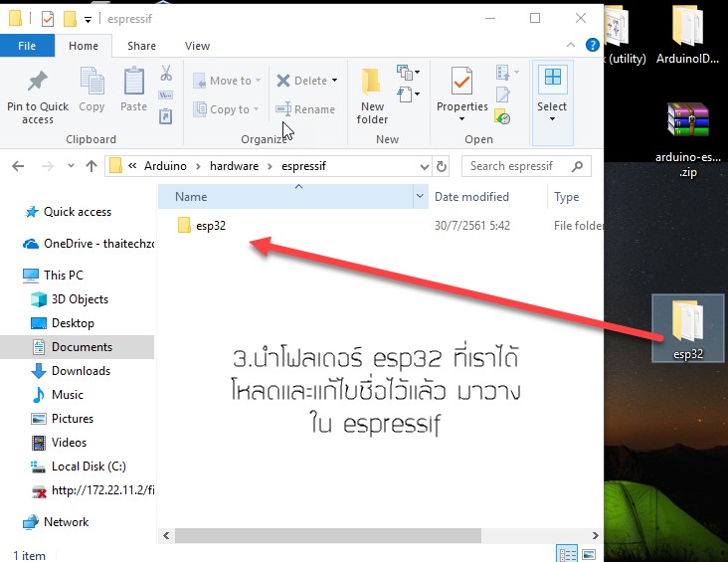728x562 pixels.
Task: Switch to the Share ribbon tab
Action: [141, 46]
